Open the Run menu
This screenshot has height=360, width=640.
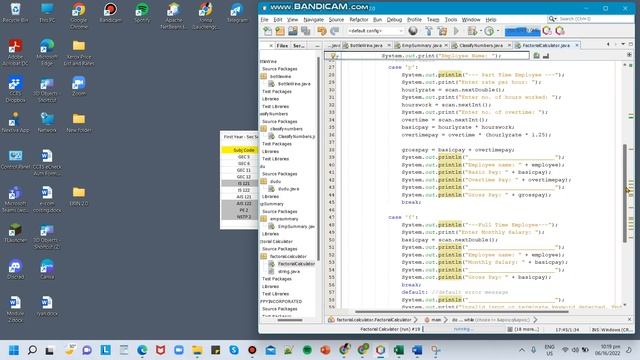(x=378, y=19)
